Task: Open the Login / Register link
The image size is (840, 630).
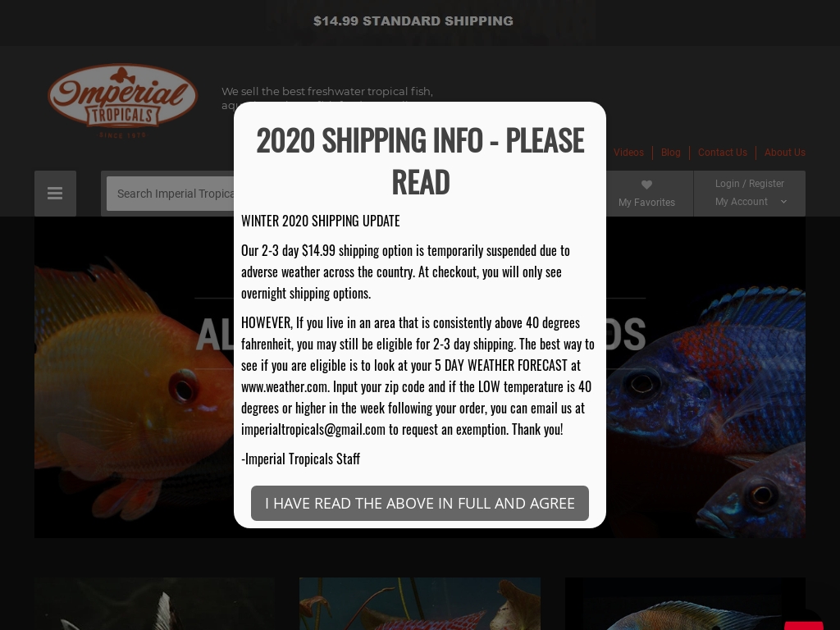Action: pos(750,184)
